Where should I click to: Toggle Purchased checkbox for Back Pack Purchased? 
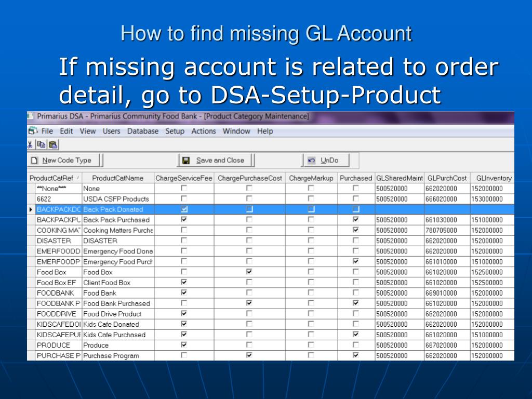(355, 220)
